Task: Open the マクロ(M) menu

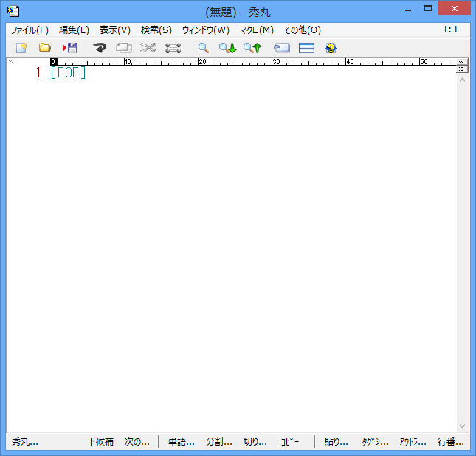Action: pyautogui.click(x=256, y=30)
